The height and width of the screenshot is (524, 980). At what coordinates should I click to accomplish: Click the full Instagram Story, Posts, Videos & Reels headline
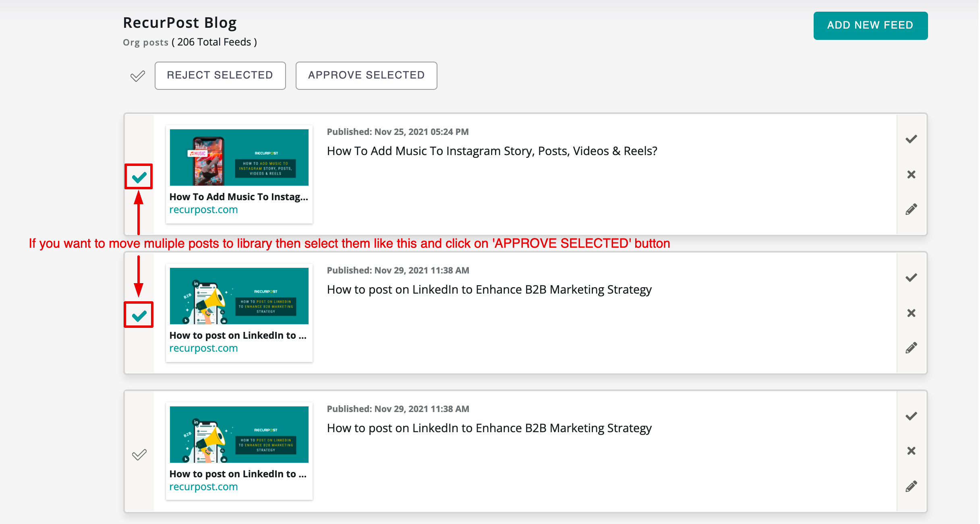tap(492, 151)
